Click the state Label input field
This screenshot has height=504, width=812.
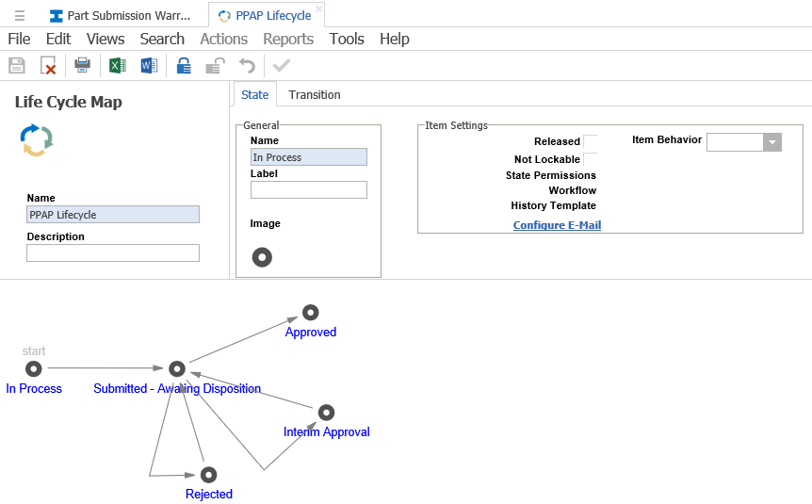[308, 190]
